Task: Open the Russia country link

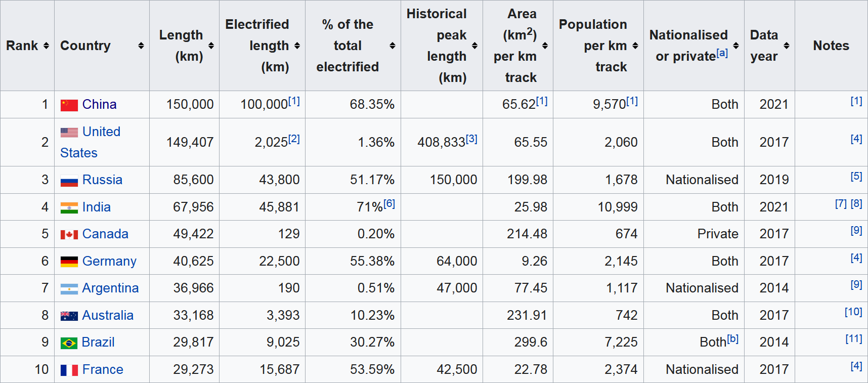Action: tap(102, 180)
